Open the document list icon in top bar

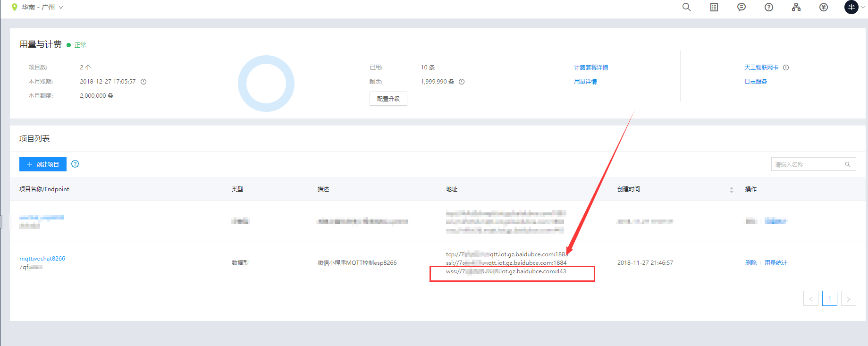point(714,7)
